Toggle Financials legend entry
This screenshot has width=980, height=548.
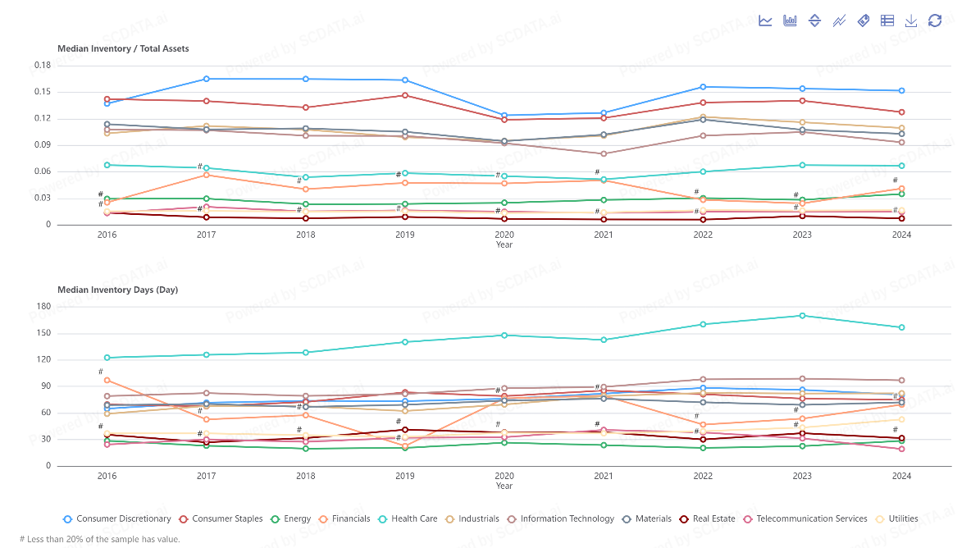click(x=346, y=518)
